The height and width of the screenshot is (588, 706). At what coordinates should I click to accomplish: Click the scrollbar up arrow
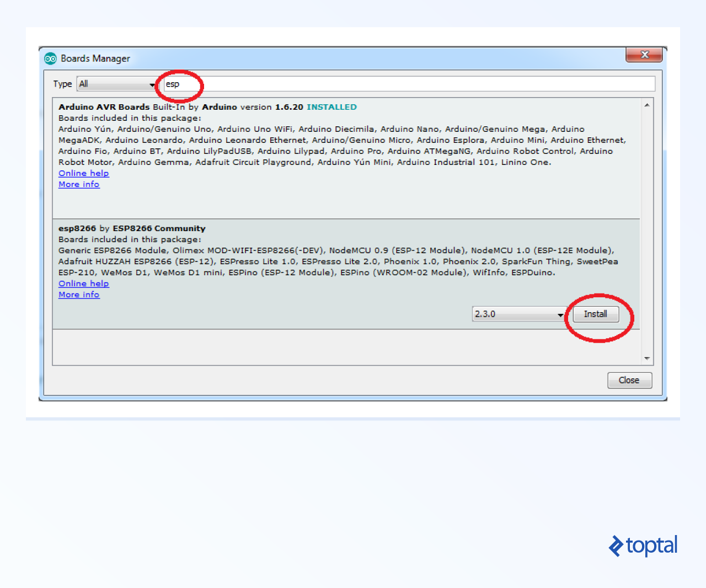click(x=646, y=104)
